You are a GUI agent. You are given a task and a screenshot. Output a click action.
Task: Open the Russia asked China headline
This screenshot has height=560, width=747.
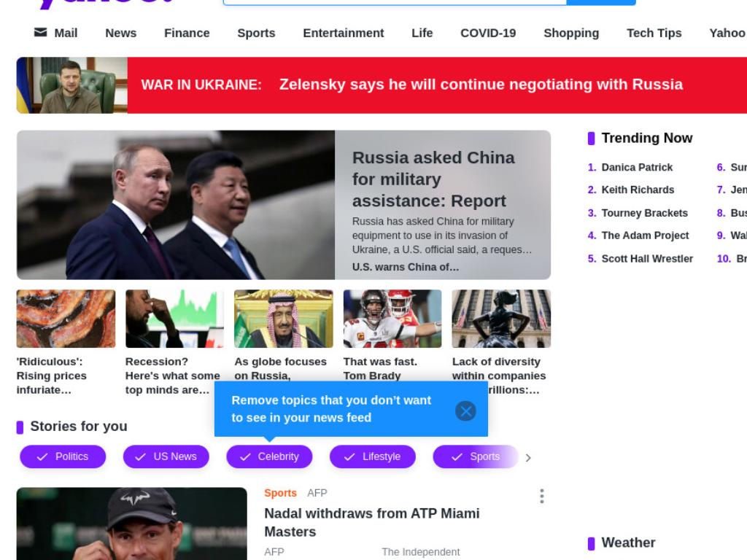pos(433,179)
